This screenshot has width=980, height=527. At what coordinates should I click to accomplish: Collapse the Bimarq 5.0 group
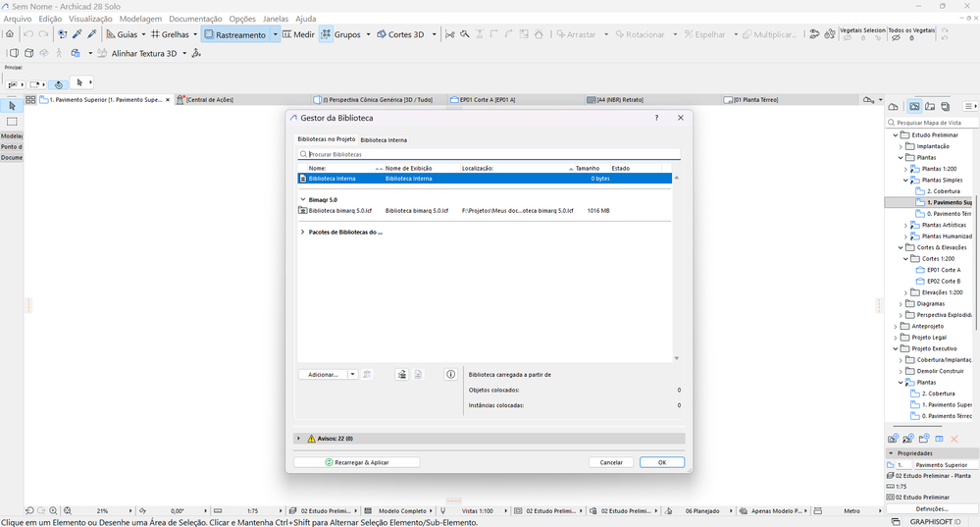point(303,200)
